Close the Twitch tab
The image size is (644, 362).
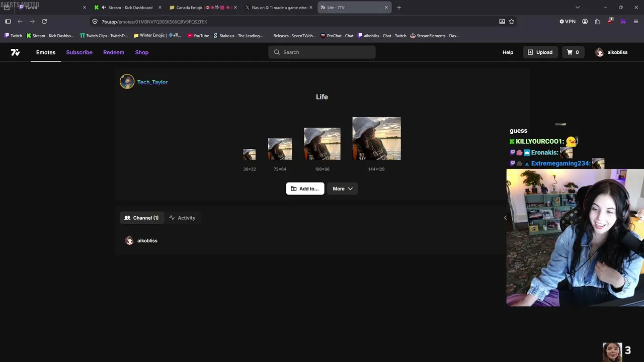84,8
